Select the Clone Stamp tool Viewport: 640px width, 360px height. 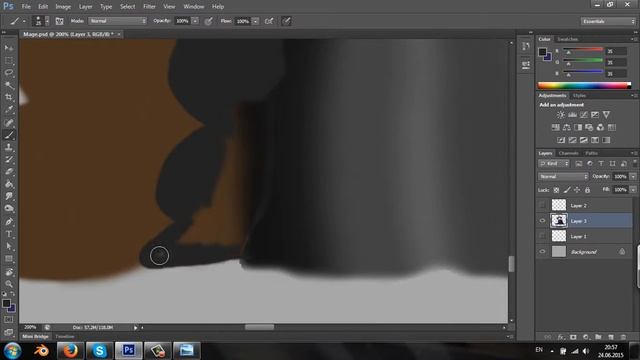9,147
